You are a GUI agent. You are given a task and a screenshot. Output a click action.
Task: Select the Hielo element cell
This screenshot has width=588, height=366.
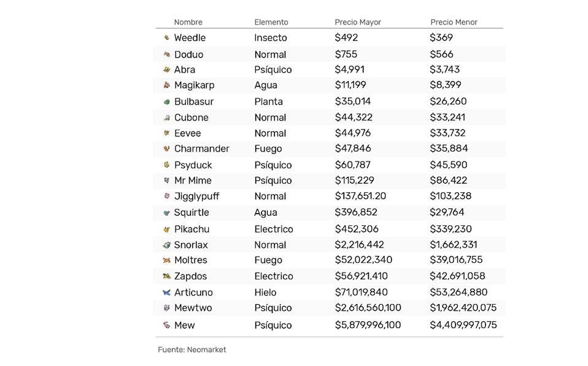(265, 292)
